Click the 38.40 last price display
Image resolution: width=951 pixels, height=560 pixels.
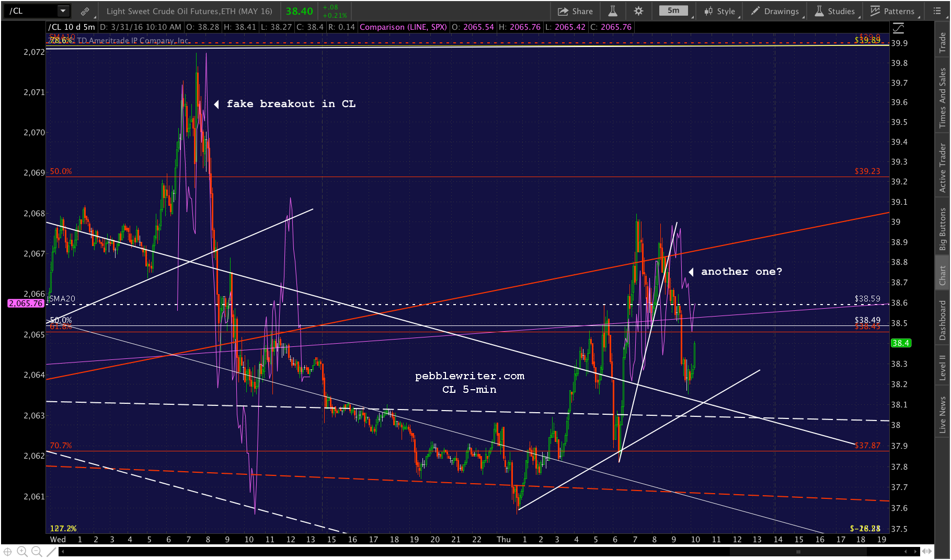click(299, 11)
